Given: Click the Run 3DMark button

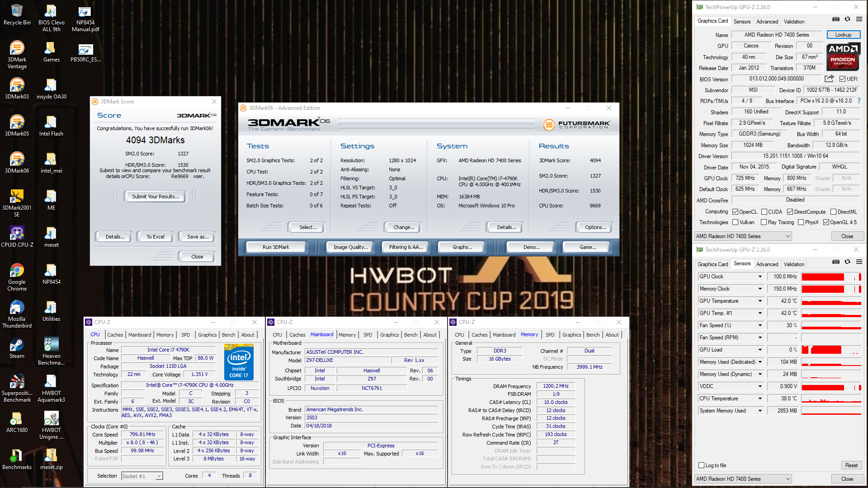Looking at the screenshot, I should [x=276, y=247].
